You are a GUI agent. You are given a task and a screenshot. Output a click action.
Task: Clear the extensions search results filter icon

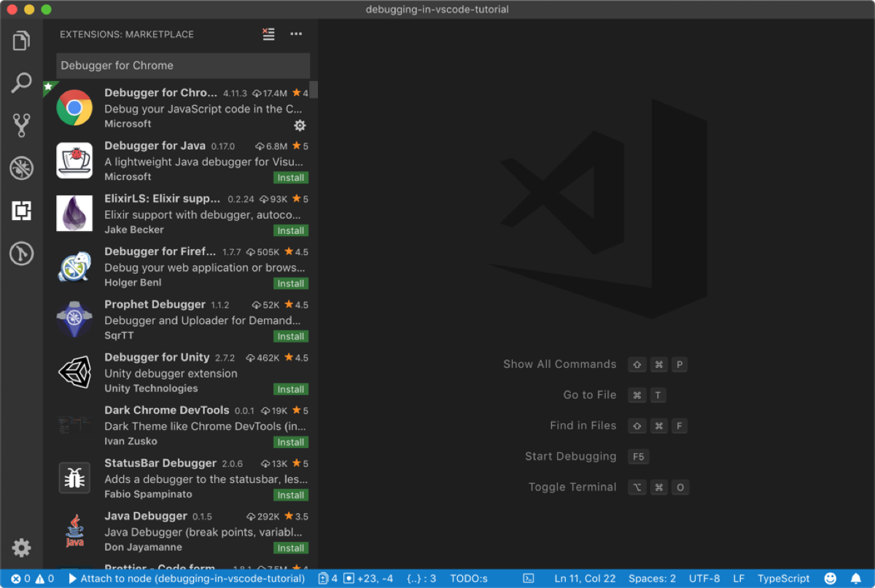pos(268,34)
